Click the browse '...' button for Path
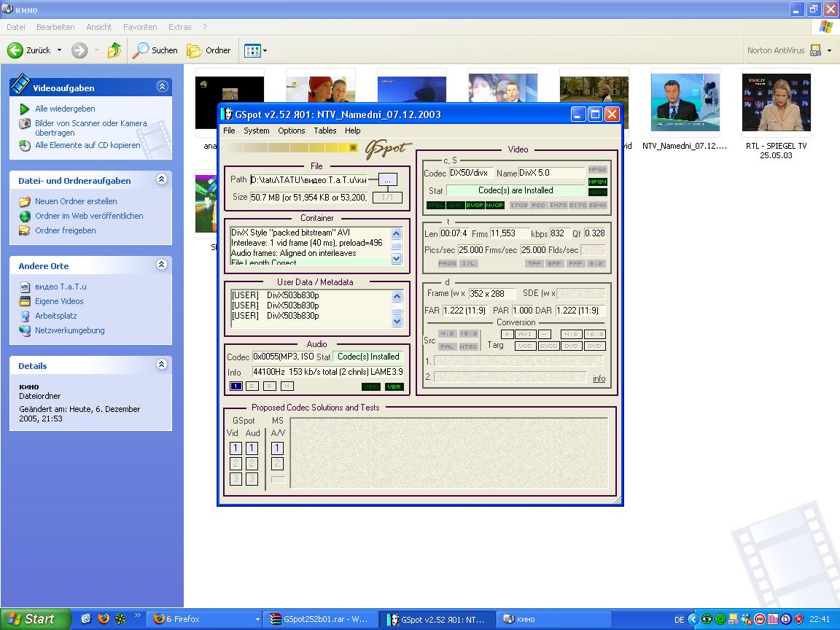The width and height of the screenshot is (840, 630). point(387,179)
